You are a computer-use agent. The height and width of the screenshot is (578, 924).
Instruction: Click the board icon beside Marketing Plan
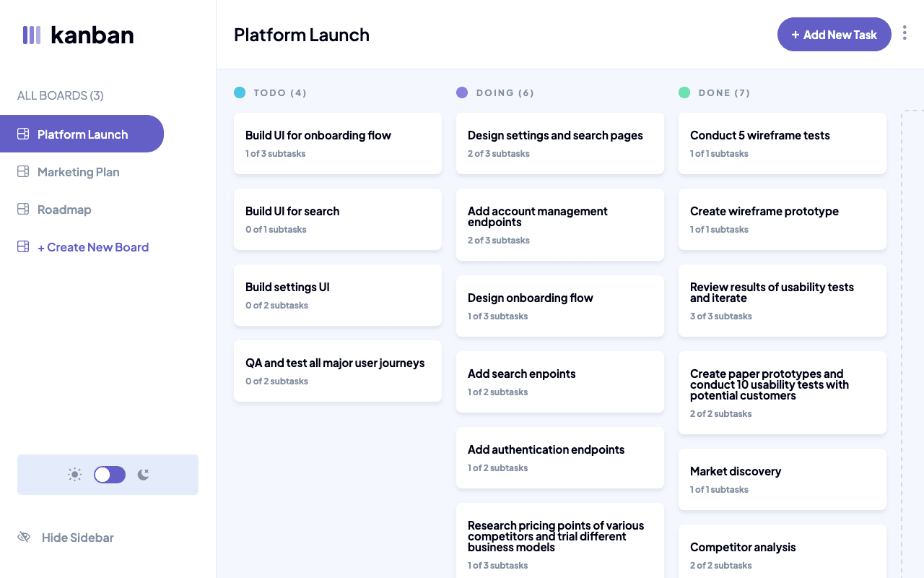pyautogui.click(x=24, y=171)
